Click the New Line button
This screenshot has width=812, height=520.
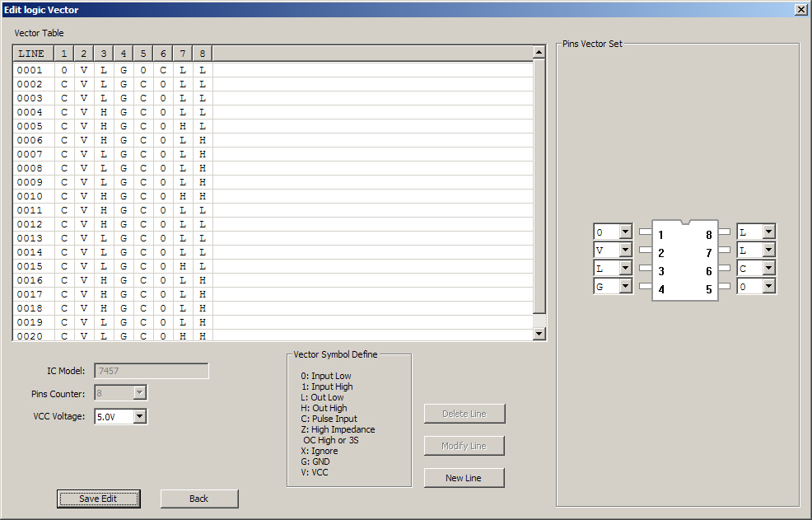(464, 478)
